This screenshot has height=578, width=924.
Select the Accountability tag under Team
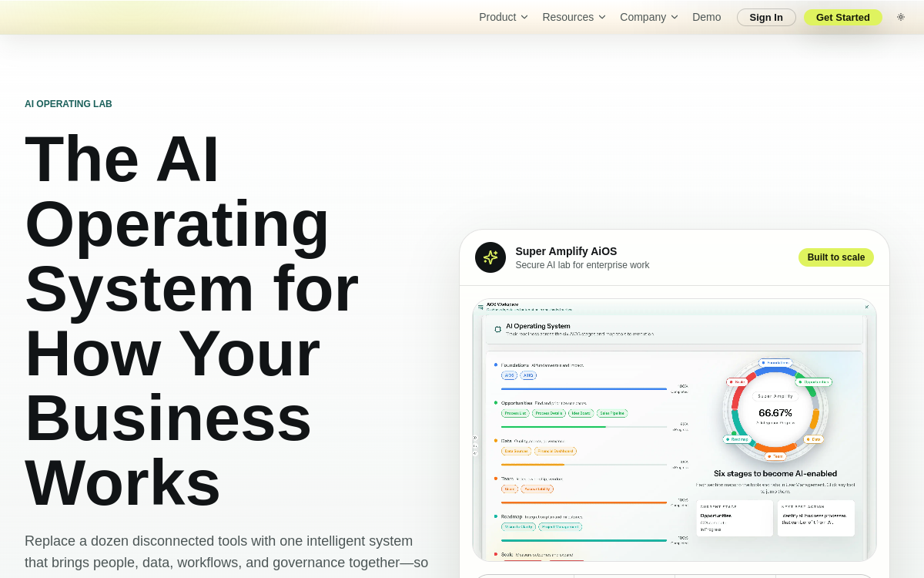point(537,489)
